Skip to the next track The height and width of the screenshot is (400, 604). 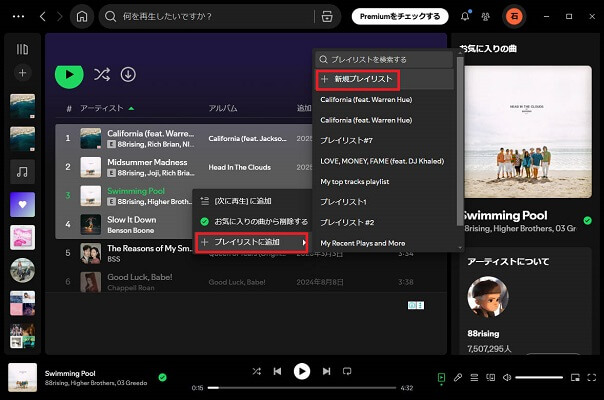click(x=326, y=371)
